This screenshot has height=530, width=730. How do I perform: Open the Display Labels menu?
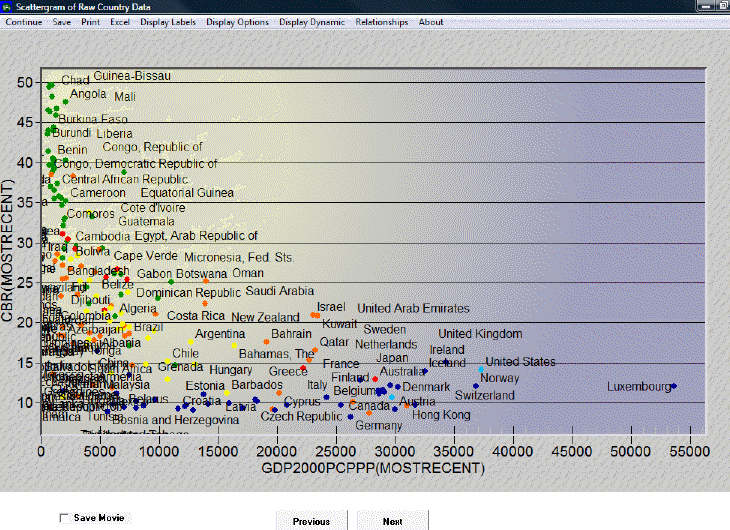click(x=168, y=22)
